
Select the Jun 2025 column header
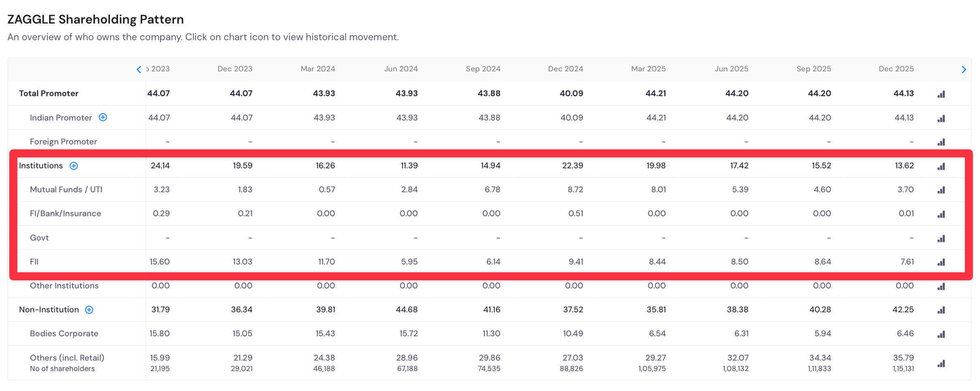tap(732, 69)
